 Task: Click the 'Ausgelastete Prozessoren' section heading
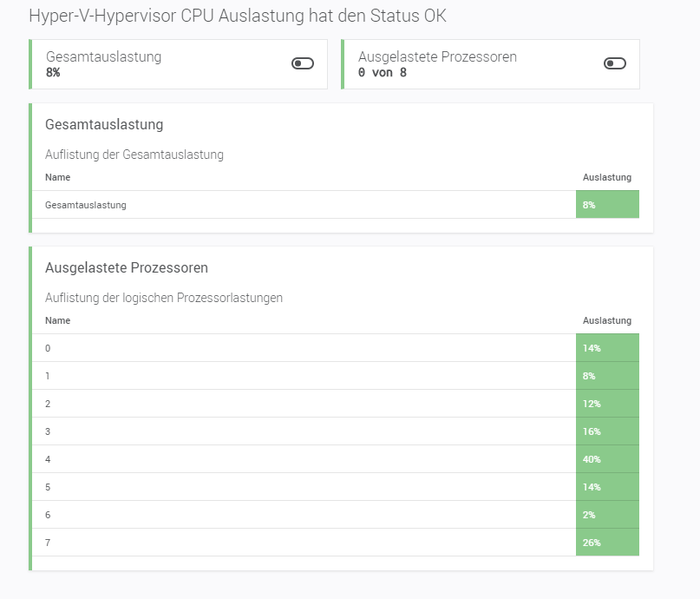pos(127,267)
